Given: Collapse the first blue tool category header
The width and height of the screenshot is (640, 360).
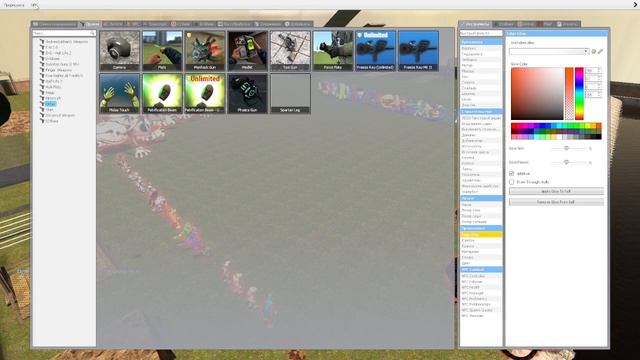Looking at the screenshot, I should point(481,42).
